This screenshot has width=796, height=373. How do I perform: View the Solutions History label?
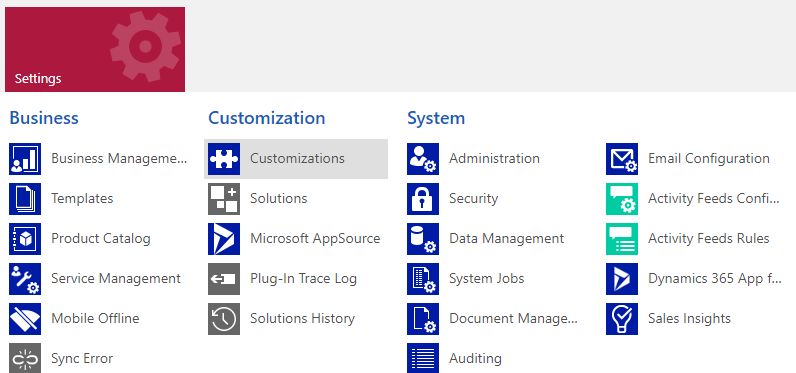303,319
